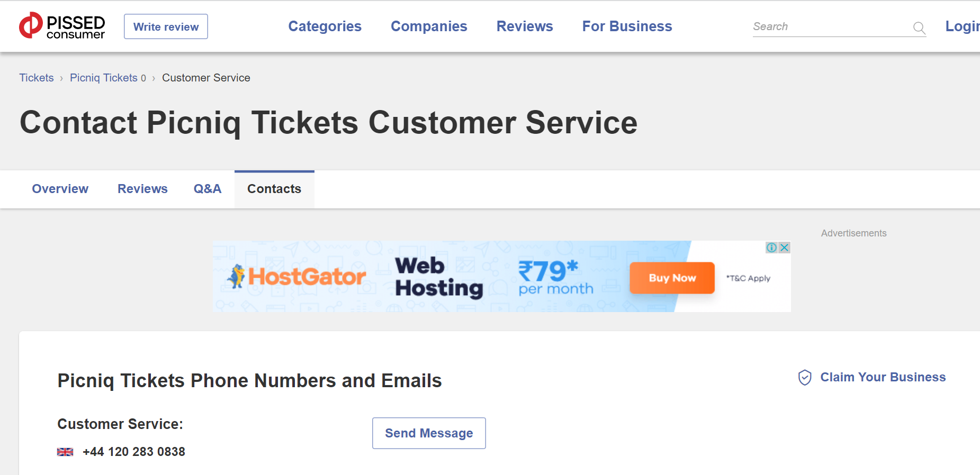Click the shield icon beside Claim Your Business
Image resolution: width=980 pixels, height=475 pixels.
click(x=805, y=377)
